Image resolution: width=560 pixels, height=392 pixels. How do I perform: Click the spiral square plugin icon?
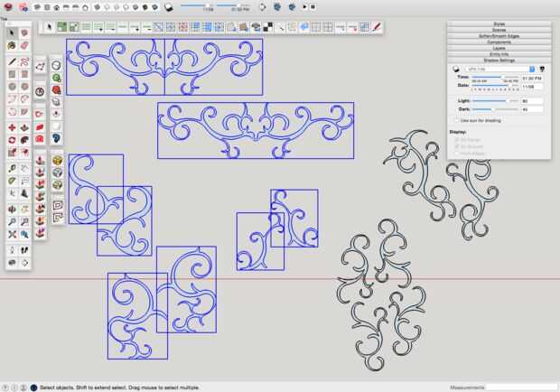(57, 205)
